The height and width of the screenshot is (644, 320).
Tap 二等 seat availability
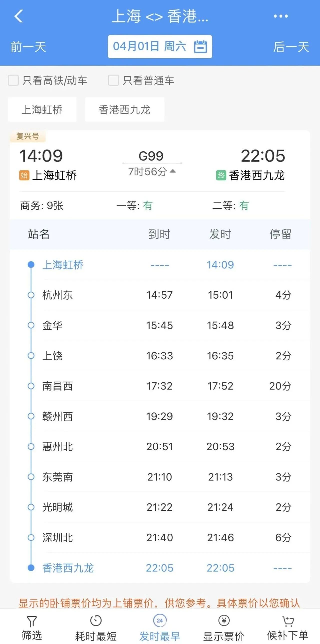[x=230, y=206]
